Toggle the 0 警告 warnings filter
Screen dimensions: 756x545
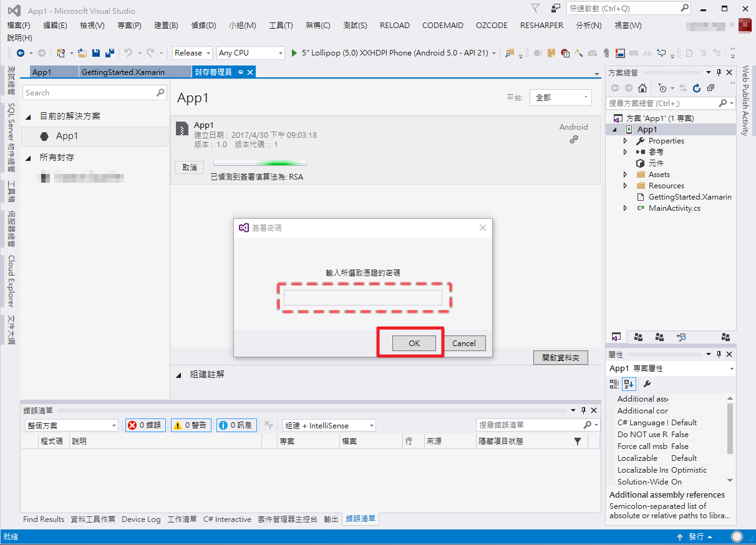(191, 425)
